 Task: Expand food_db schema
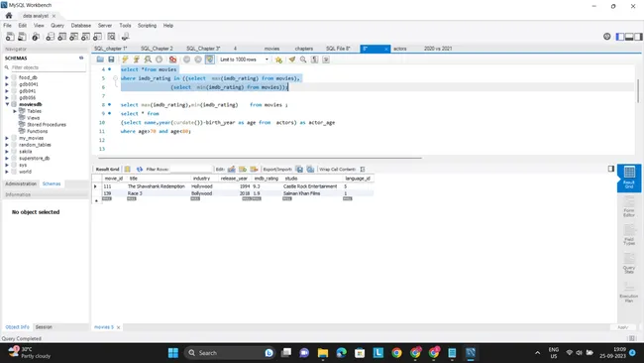(x=7, y=77)
